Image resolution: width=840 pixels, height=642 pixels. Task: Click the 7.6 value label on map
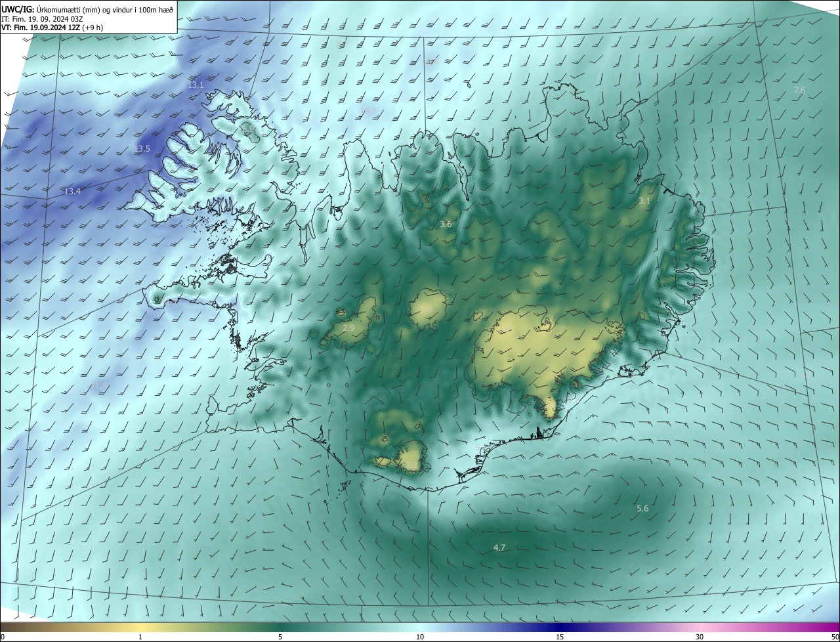(799, 91)
